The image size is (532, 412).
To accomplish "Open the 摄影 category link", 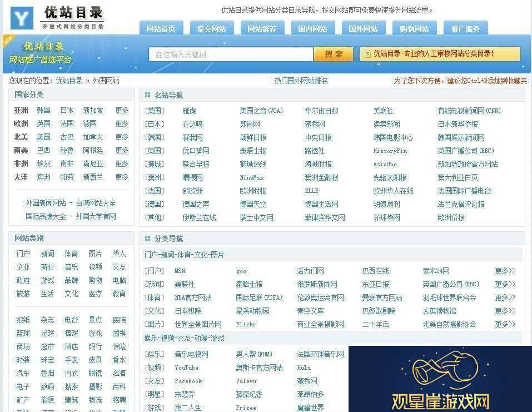I will click(96, 386).
